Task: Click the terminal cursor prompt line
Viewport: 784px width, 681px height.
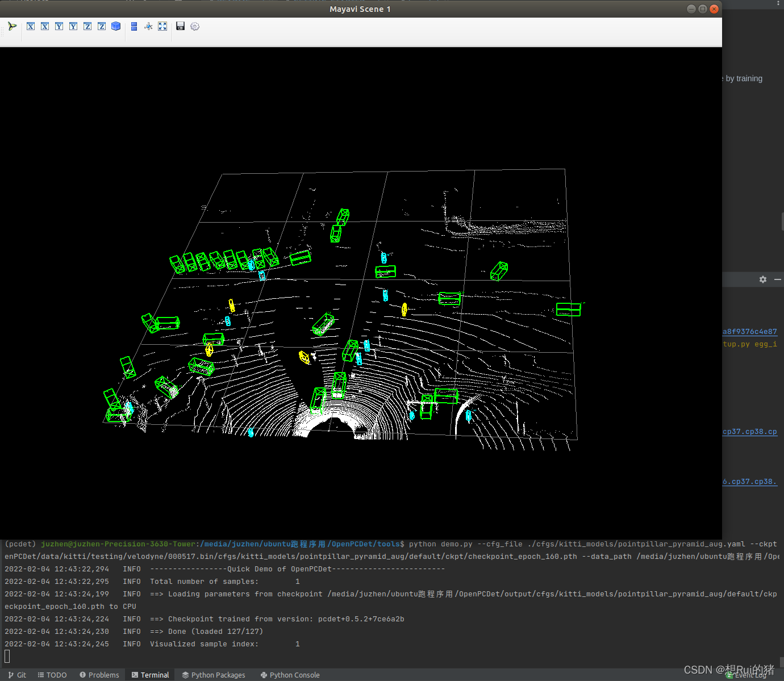Action: pyautogui.click(x=7, y=657)
